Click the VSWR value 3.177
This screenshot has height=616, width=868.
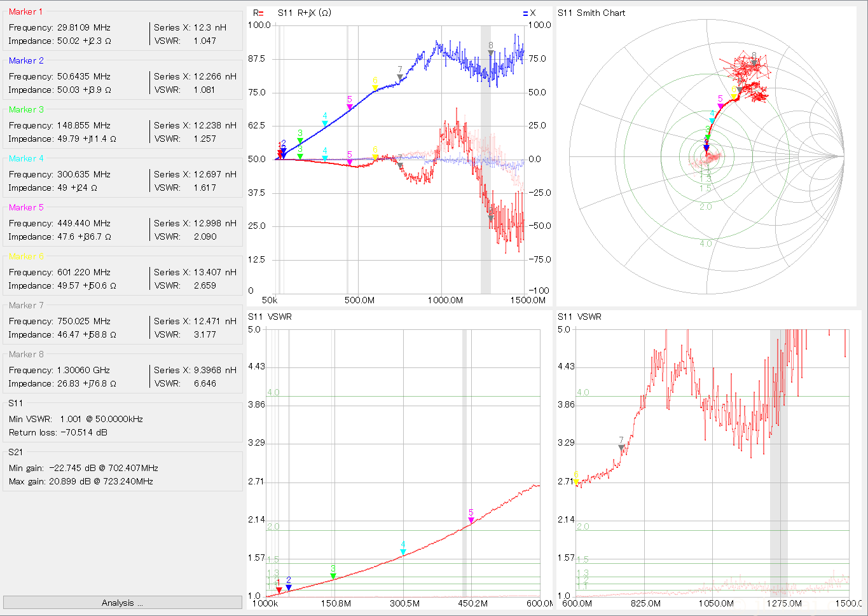pyautogui.click(x=205, y=334)
